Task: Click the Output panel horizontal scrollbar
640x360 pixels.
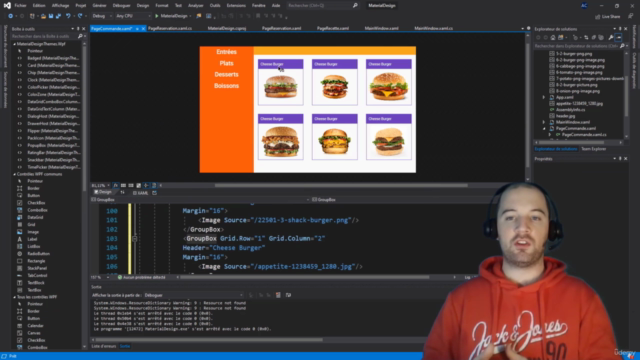Action: click(209, 339)
